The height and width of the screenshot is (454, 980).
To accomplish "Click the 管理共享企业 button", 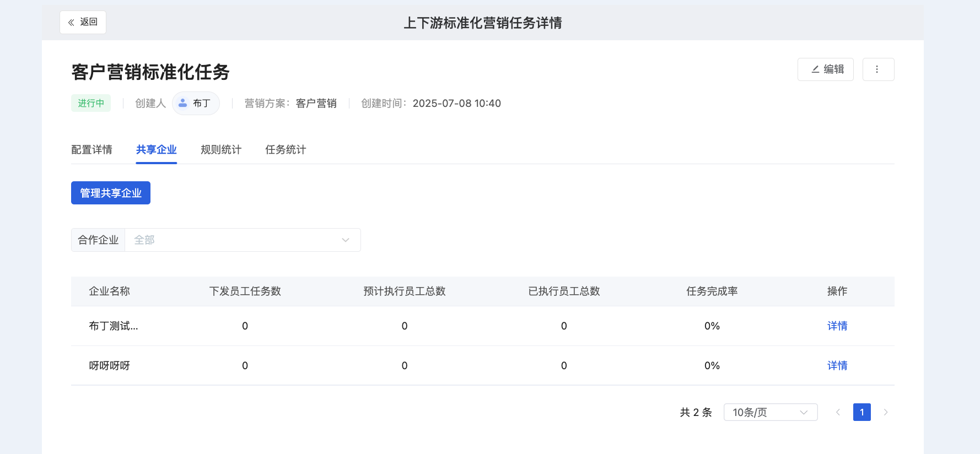I will tap(111, 193).
